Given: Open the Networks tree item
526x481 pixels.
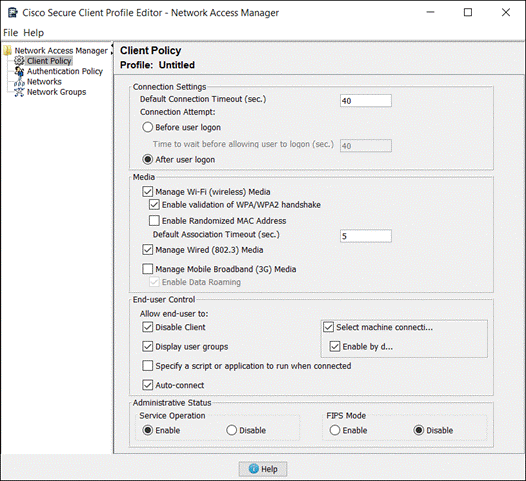Looking at the screenshot, I should pos(44,82).
